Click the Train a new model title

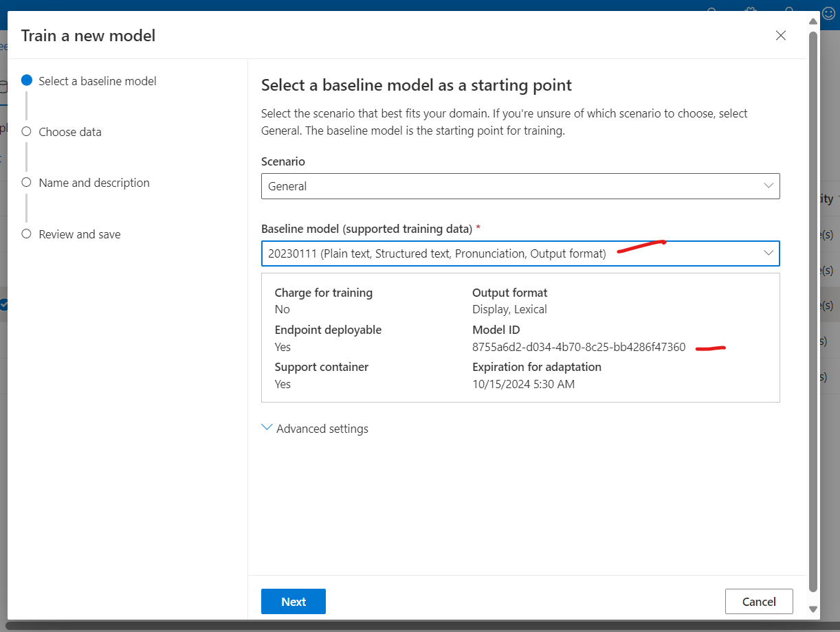tap(89, 36)
